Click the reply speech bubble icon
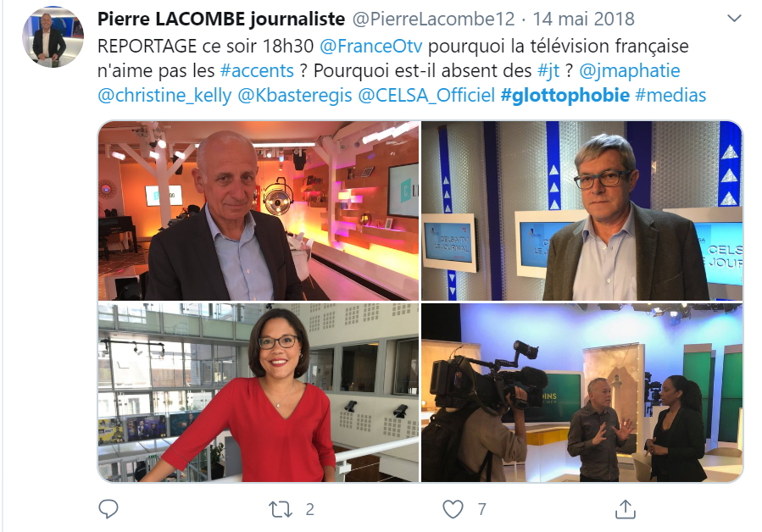 coord(108,509)
